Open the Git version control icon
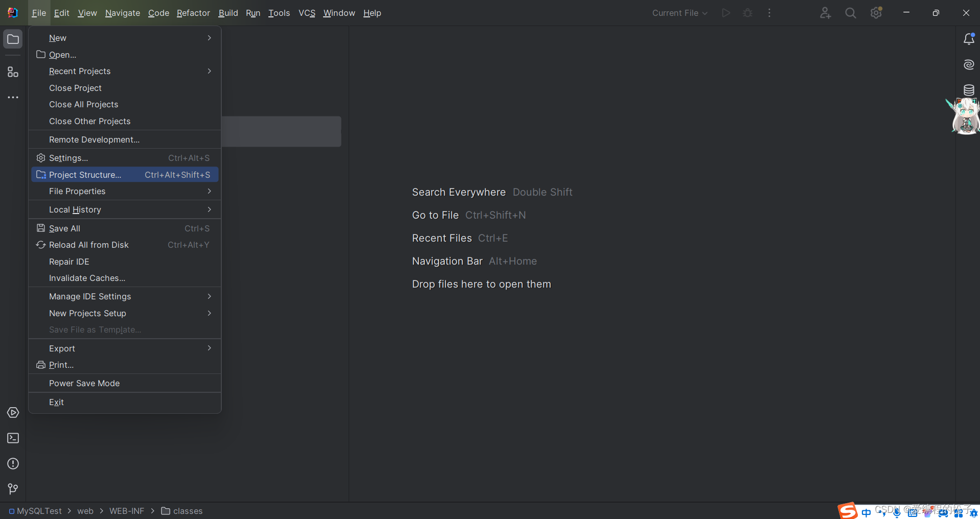 [x=13, y=489]
